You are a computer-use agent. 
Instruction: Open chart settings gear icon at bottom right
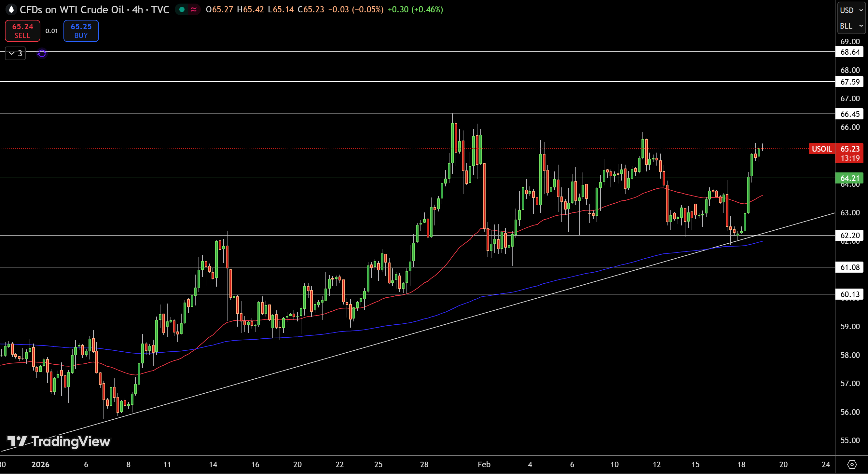pyautogui.click(x=851, y=465)
